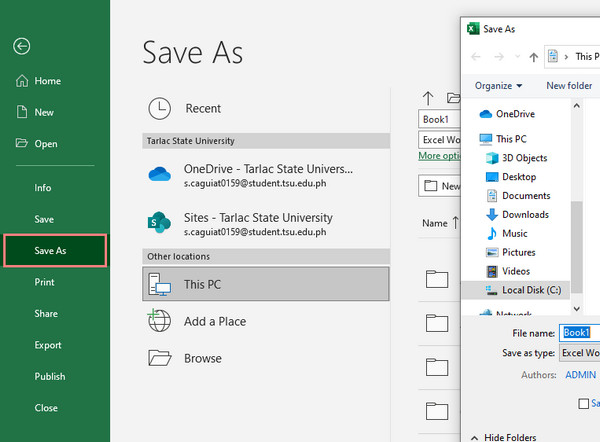Viewport: 600px width, 442px height.
Task: Click the back arrow circle icon
Action: tap(21, 46)
